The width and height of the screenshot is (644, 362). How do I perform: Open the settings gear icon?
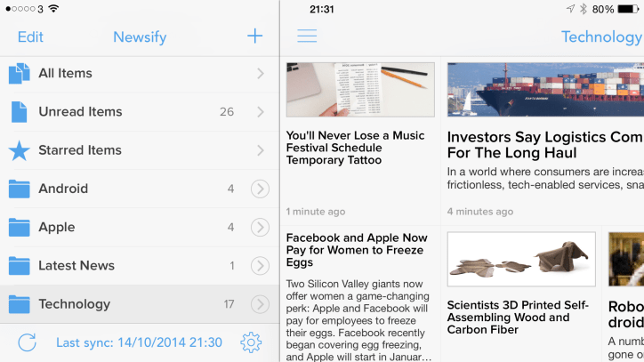[x=251, y=342]
